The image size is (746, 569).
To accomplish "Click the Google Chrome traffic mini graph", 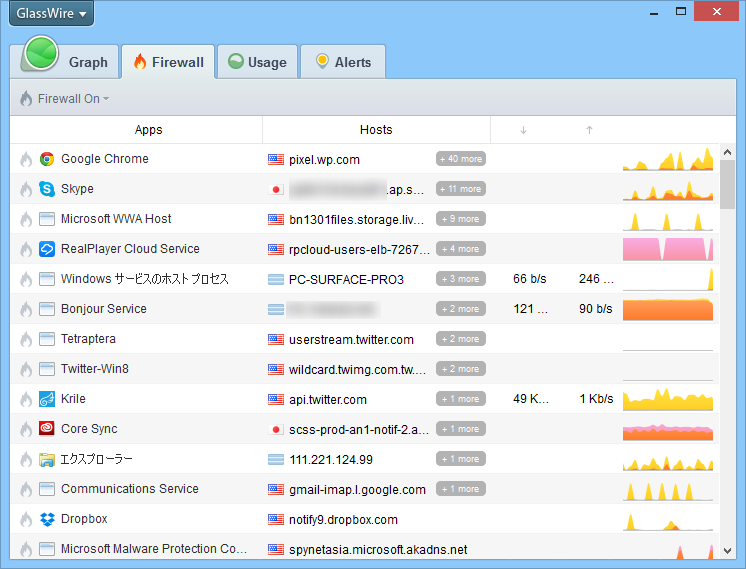I will coord(668,159).
